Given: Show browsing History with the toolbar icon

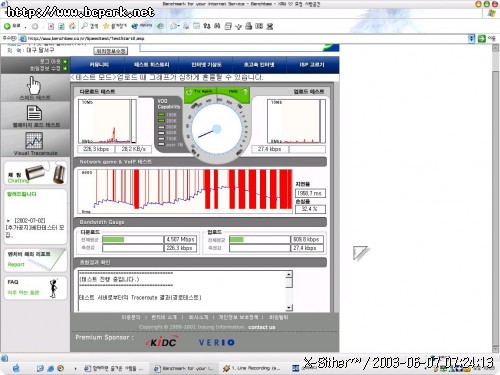Looking at the screenshot, I should [x=160, y=26].
